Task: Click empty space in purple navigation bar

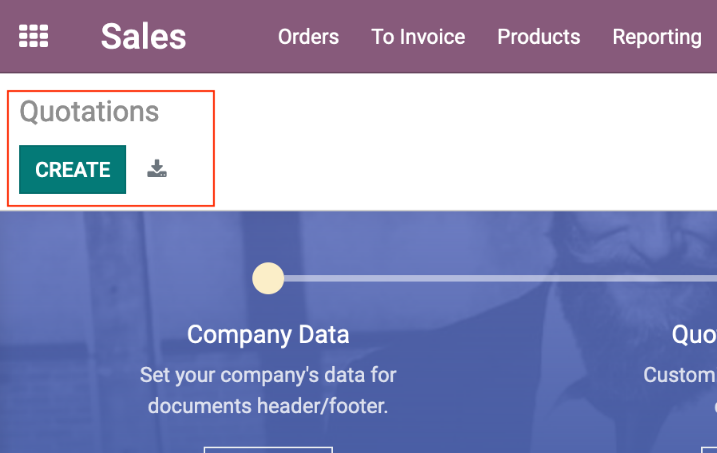Action: (x=233, y=37)
